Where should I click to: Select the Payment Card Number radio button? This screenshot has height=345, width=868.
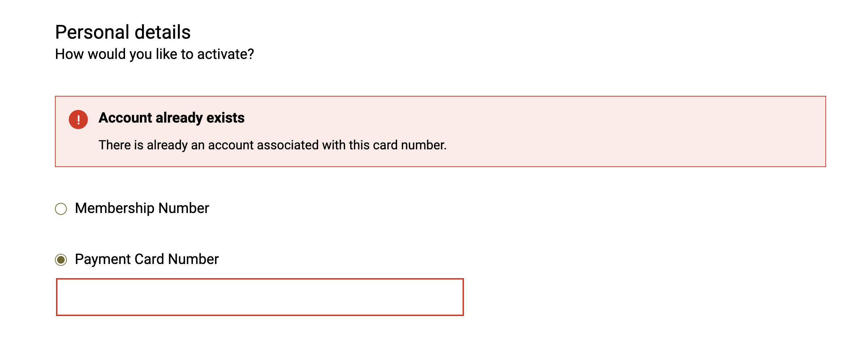click(x=61, y=260)
